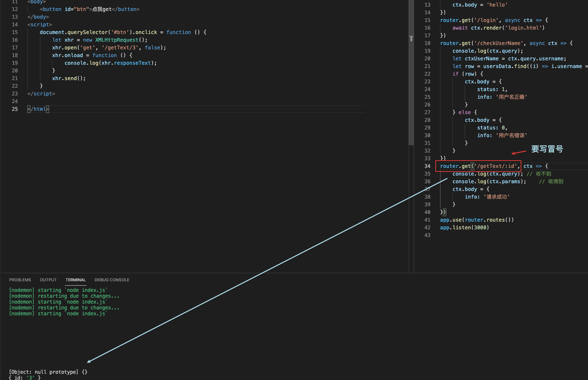Click the 'status: 1,' property line
The width and height of the screenshot is (588, 380).
click(492, 89)
